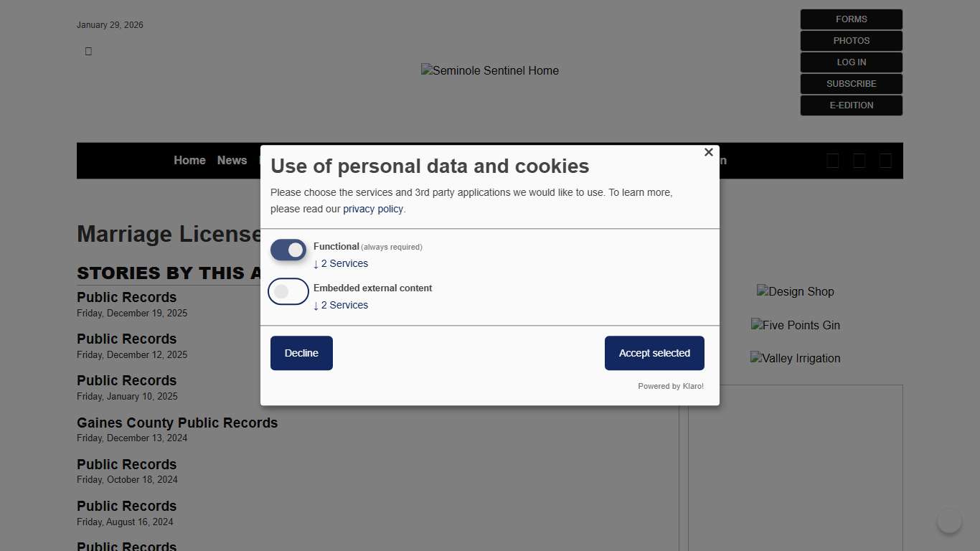
Task: Click the small icon below the date
Action: point(88,51)
